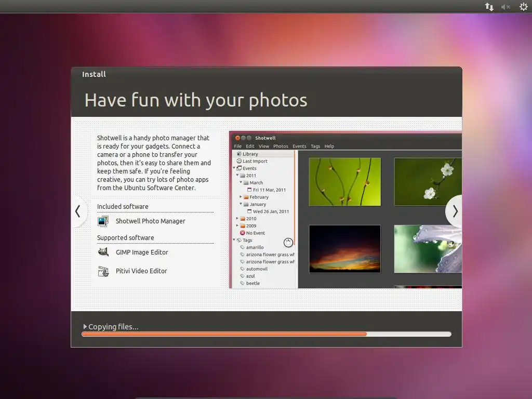Click the installation progress bar
Screen dimensions: 532x399
267,334
